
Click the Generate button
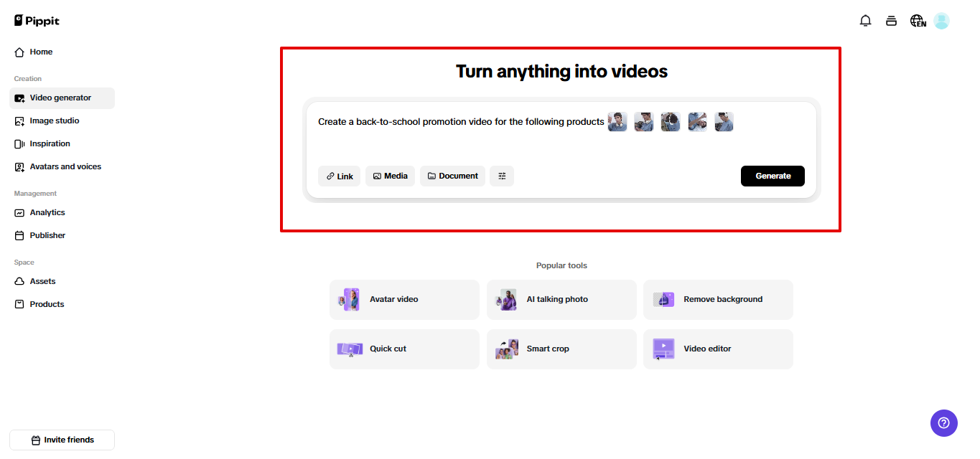click(x=773, y=176)
